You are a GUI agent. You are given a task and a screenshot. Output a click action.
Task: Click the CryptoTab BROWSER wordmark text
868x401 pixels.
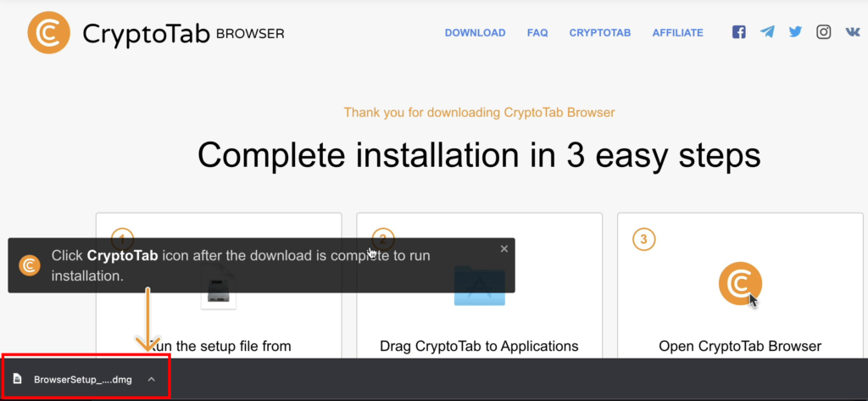(183, 34)
